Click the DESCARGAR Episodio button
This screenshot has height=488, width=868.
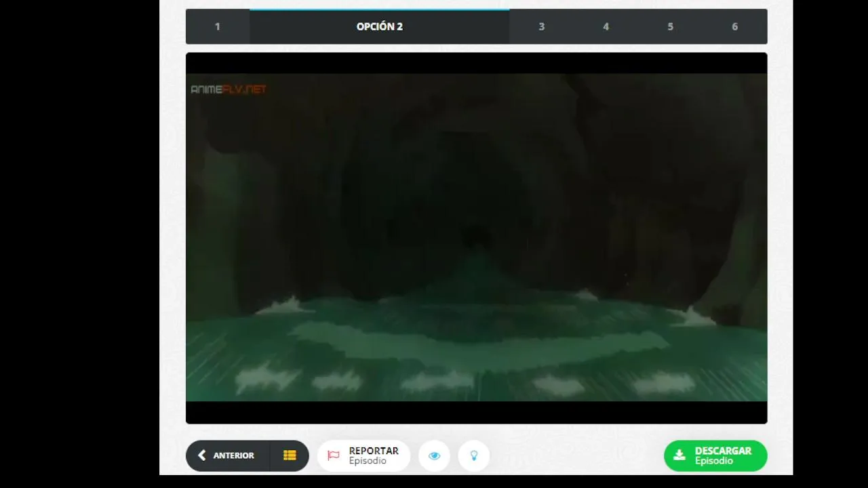[x=715, y=455]
